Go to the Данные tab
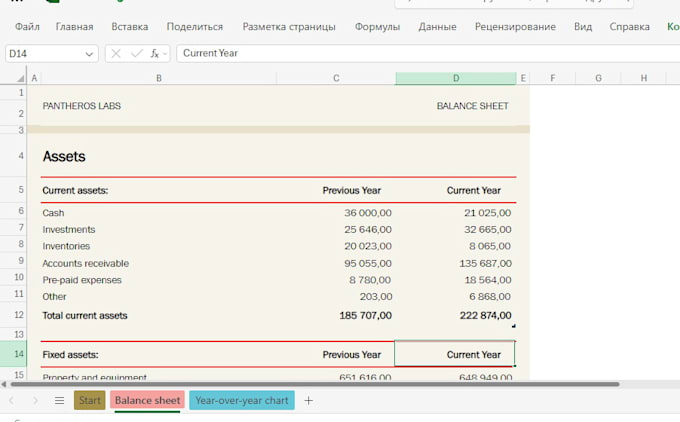Viewport: 680px width, 422px height. pyautogui.click(x=437, y=27)
